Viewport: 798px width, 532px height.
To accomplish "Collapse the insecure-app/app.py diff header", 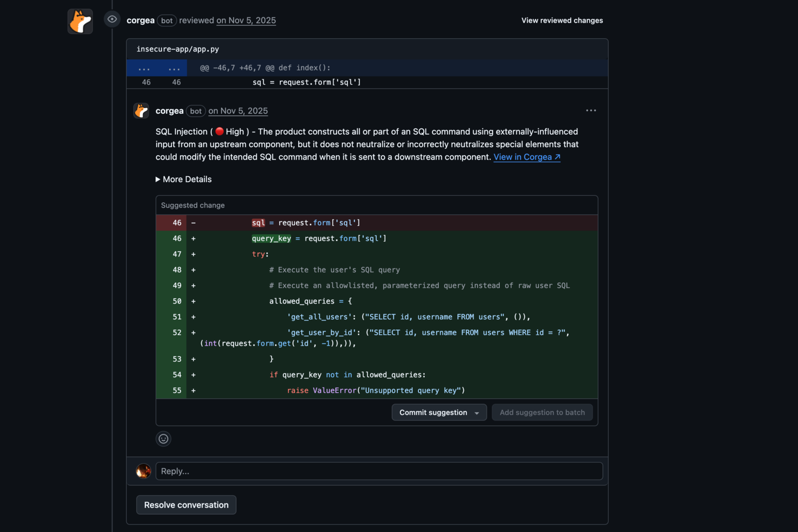I will [178, 49].
